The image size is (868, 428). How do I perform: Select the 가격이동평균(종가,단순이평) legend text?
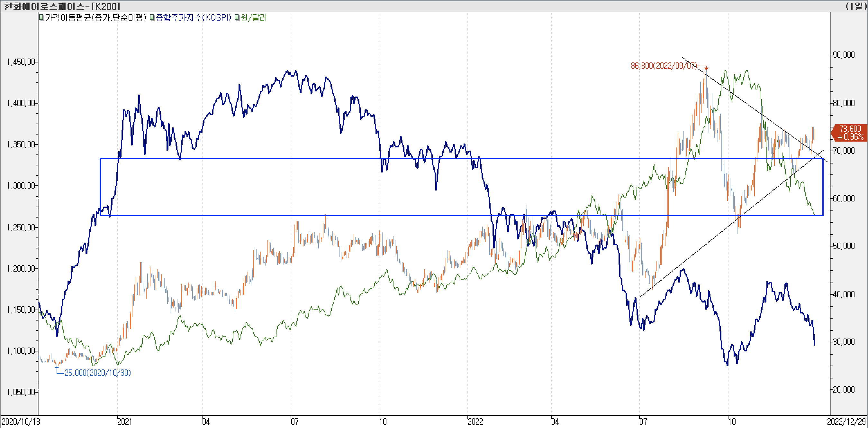[x=96, y=17]
